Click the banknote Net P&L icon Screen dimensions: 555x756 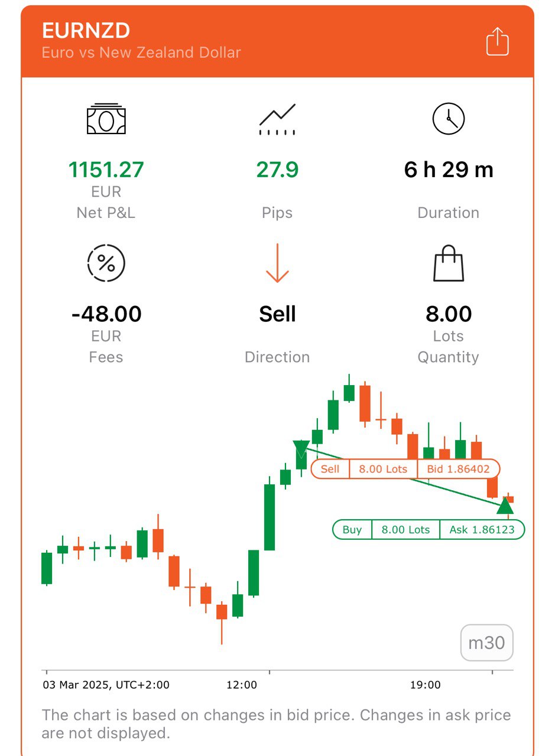[106, 119]
